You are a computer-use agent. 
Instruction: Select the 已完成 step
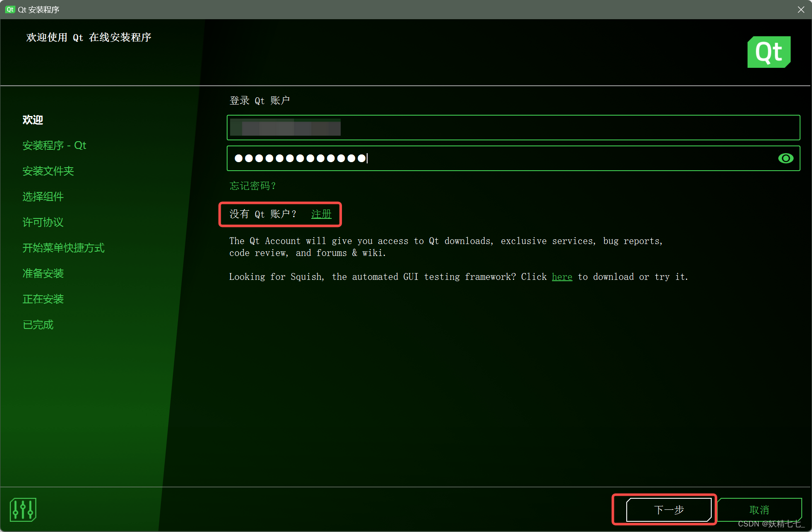[38, 325]
